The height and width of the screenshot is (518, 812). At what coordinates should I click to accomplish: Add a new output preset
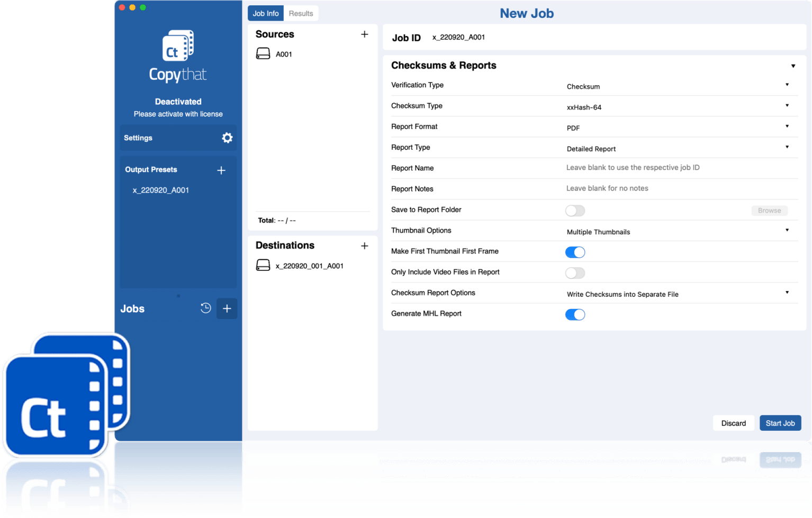pyautogui.click(x=221, y=170)
